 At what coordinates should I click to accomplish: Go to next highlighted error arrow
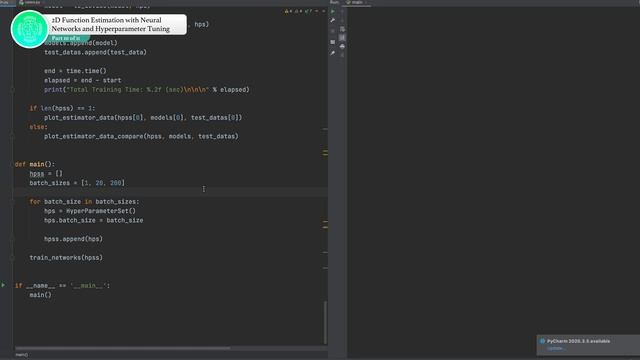pyautogui.click(x=324, y=11)
